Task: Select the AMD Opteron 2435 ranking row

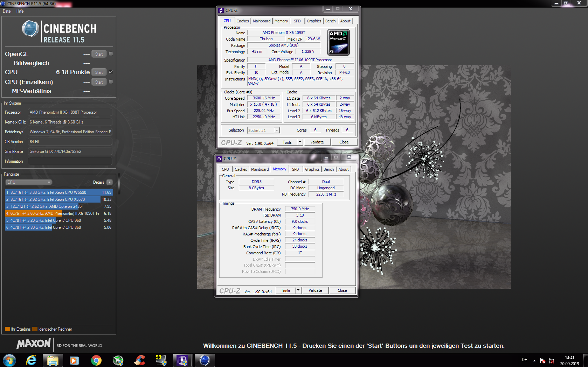Action: (x=58, y=206)
